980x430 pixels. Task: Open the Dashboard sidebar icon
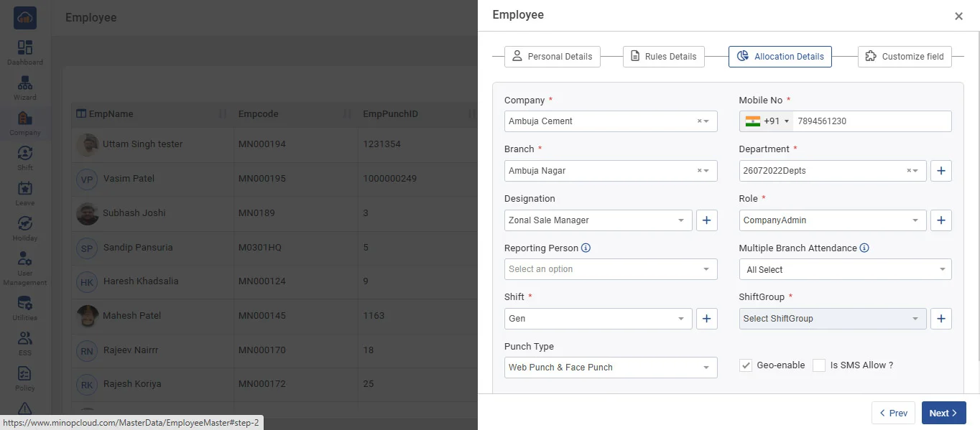point(25,52)
